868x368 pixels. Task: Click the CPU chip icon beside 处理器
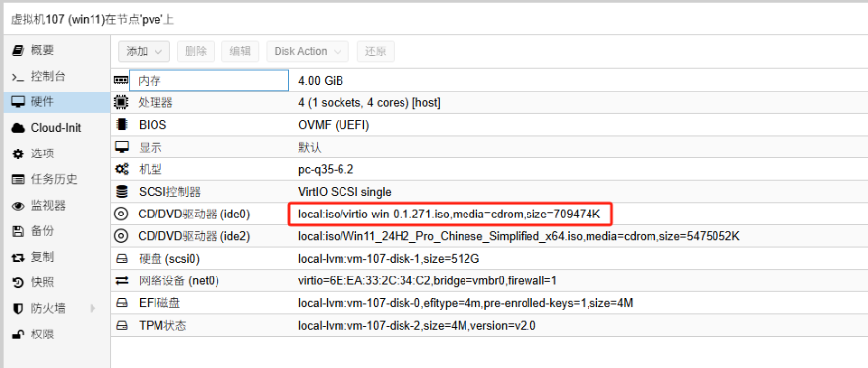[120, 103]
